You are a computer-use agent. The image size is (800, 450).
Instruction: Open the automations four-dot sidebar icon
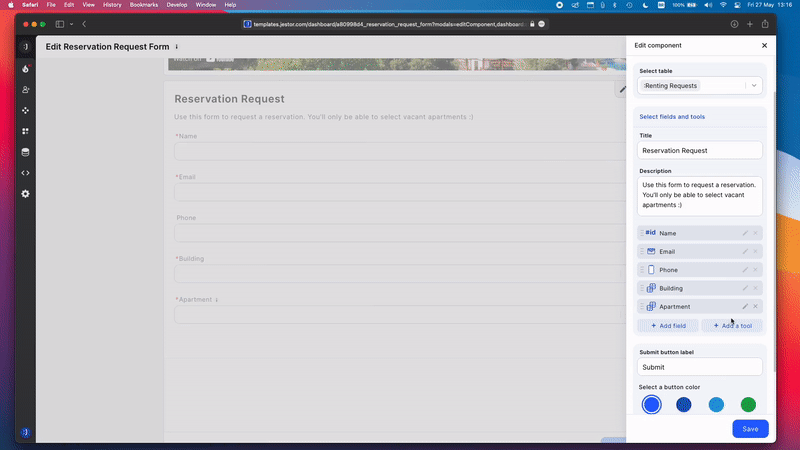coord(26,110)
